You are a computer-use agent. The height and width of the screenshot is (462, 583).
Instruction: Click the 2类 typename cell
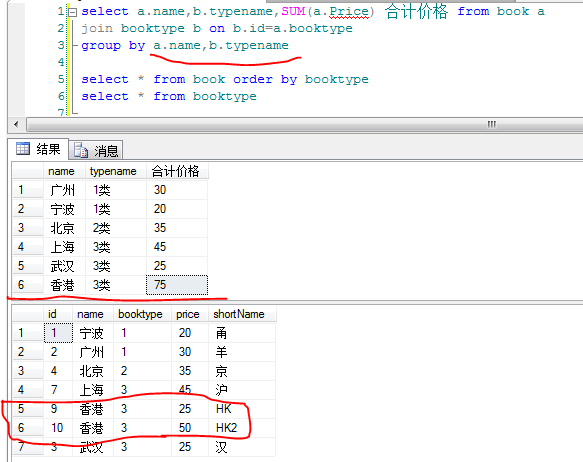tap(116, 228)
